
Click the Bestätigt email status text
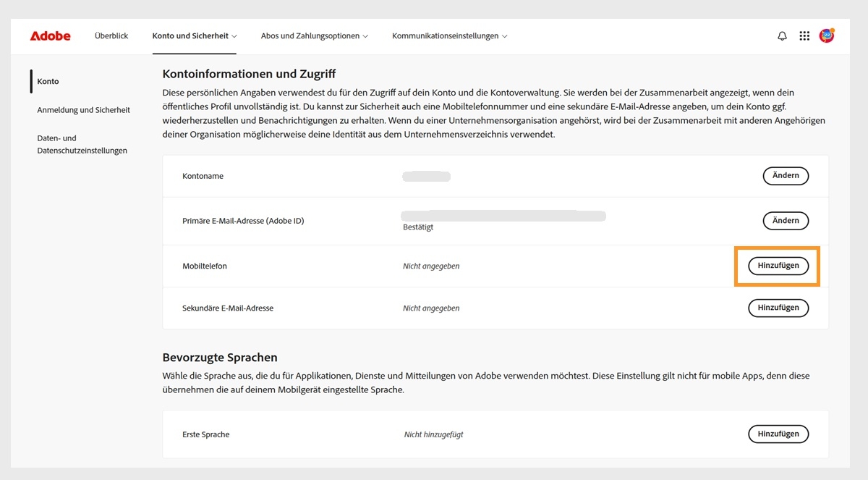click(x=418, y=227)
